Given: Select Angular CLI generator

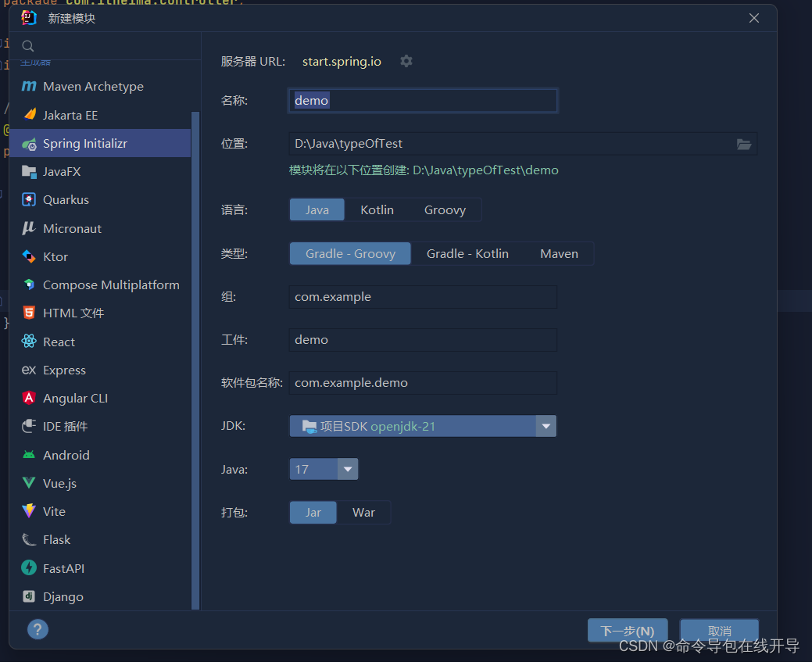Looking at the screenshot, I should [x=101, y=399].
